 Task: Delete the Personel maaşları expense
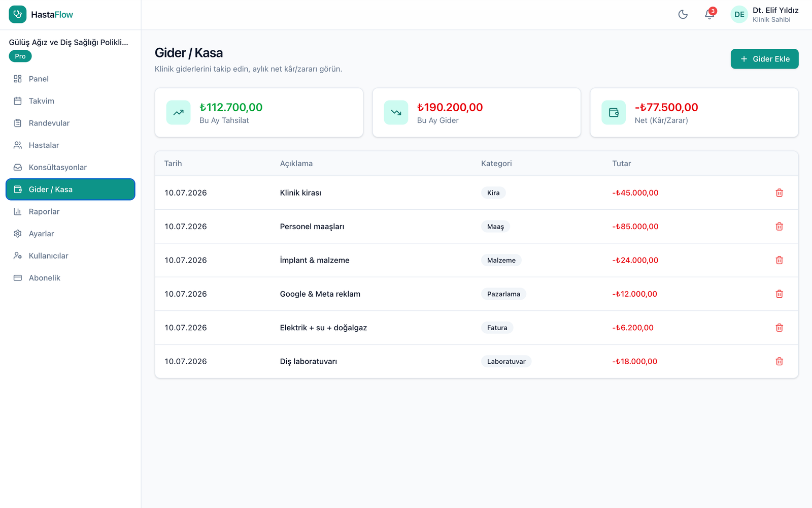(x=780, y=227)
